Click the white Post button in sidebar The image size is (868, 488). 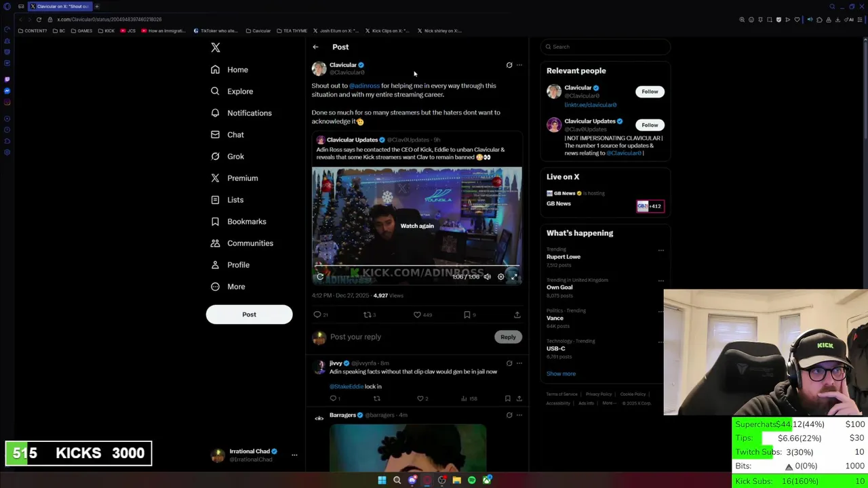(249, 314)
